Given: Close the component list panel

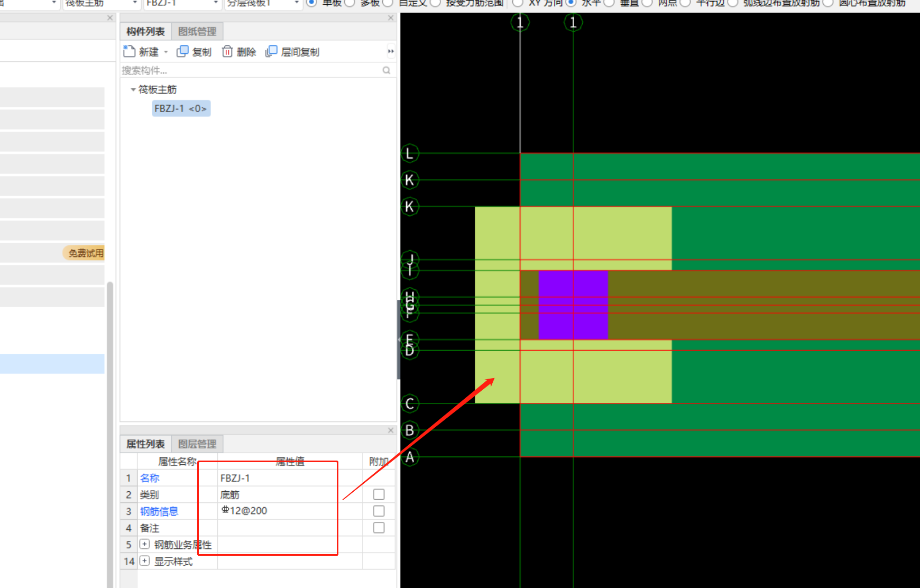Looking at the screenshot, I should 391,17.
